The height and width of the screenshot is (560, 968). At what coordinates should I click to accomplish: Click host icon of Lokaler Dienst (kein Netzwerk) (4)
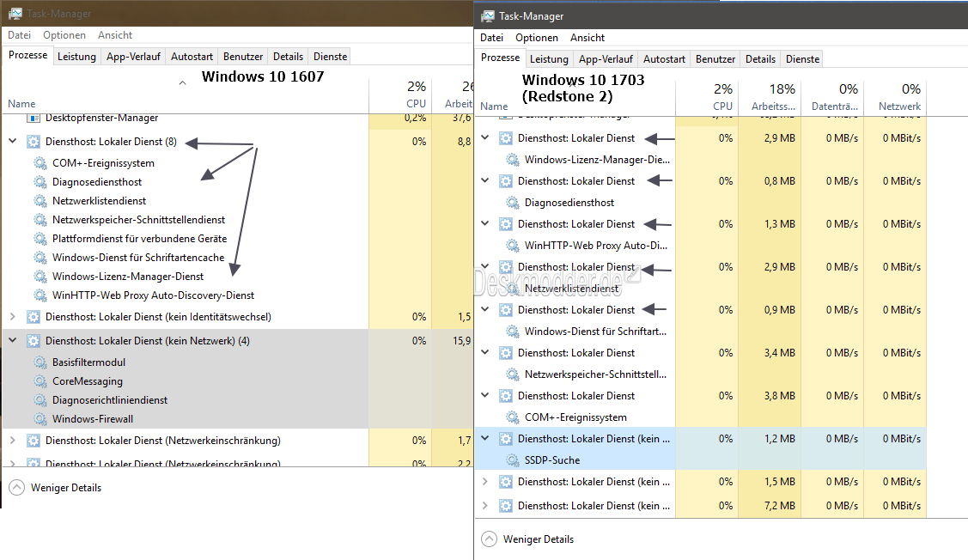(x=33, y=341)
